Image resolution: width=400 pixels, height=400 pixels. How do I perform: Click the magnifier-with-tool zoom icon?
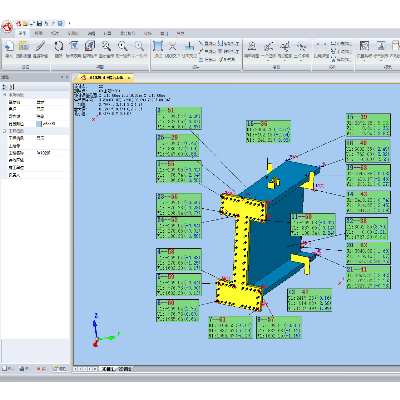[x=106, y=46]
